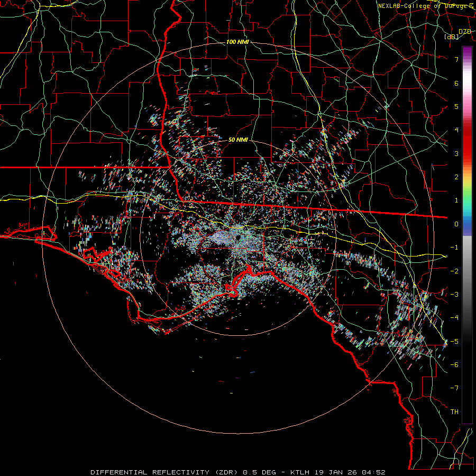Click the "1" tick label on the color scale
Viewport: 476px width, 476px height.
[456, 200]
